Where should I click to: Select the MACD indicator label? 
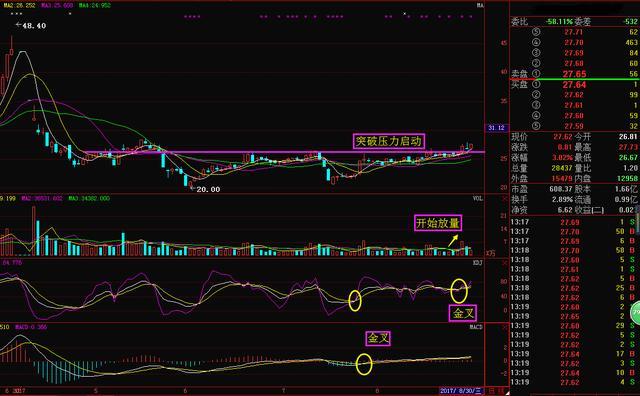point(476,327)
